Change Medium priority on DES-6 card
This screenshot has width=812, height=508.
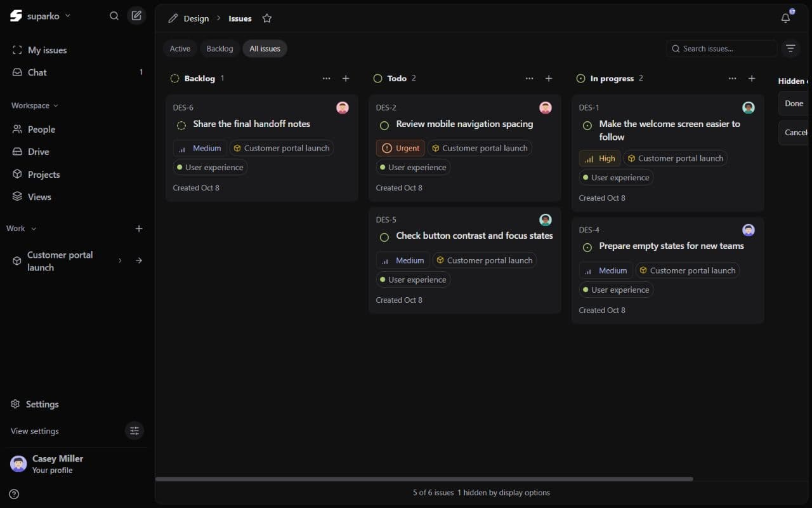(200, 148)
